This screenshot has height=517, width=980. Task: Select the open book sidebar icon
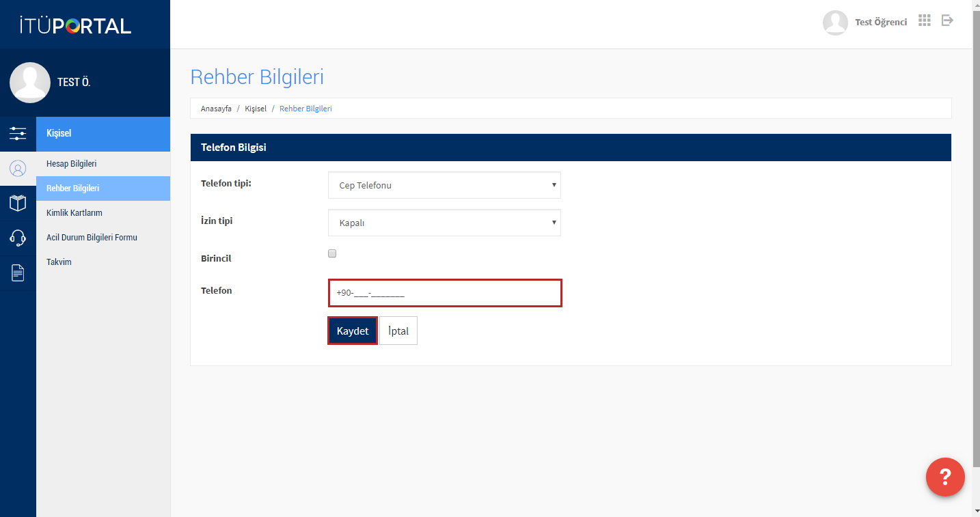(18, 203)
